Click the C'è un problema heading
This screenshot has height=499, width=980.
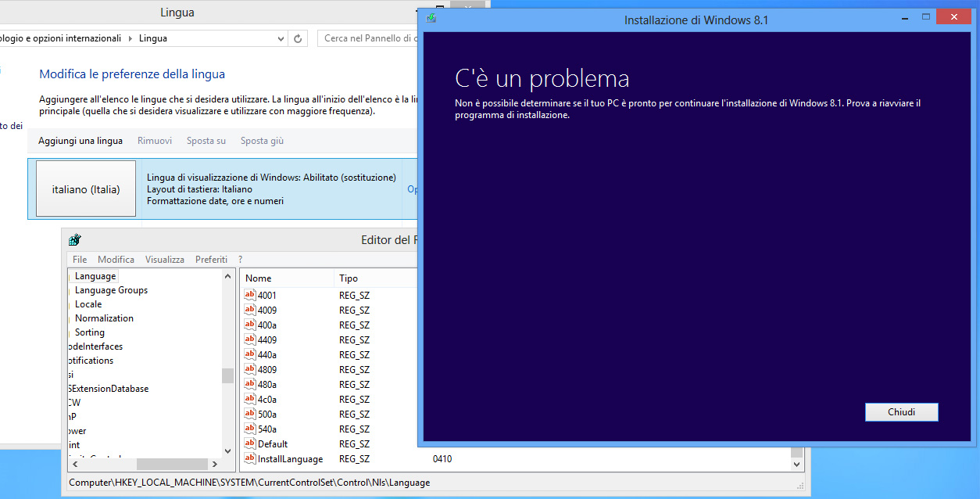pyautogui.click(x=542, y=78)
